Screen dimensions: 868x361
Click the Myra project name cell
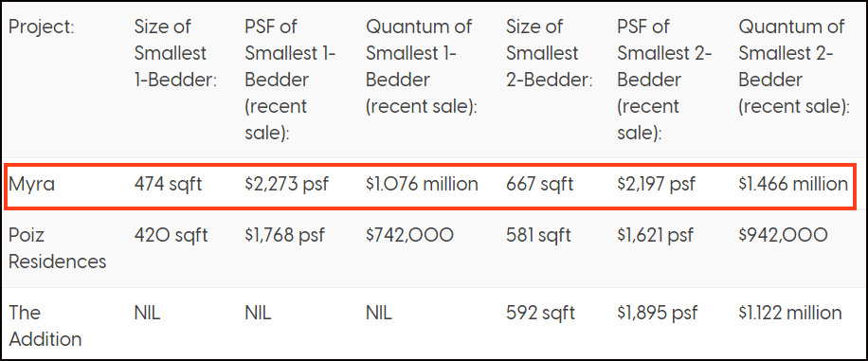coord(31,185)
